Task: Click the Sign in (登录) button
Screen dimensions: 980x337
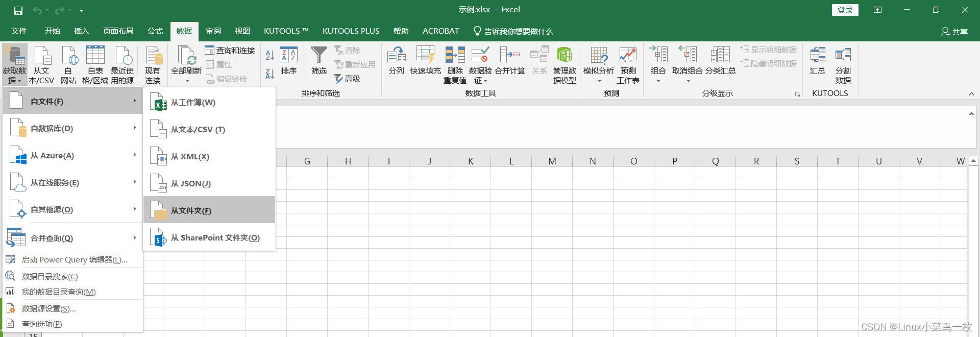Action: click(845, 10)
